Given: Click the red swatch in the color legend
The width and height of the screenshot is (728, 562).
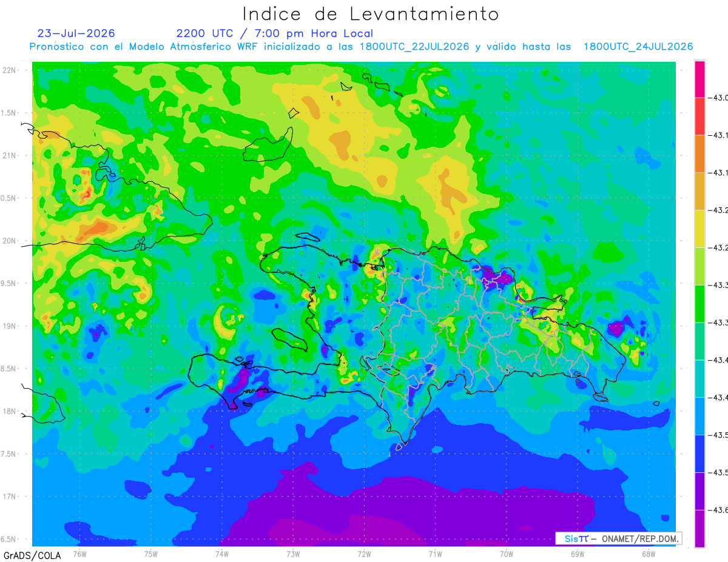Looking at the screenshot, I should click(699, 116).
